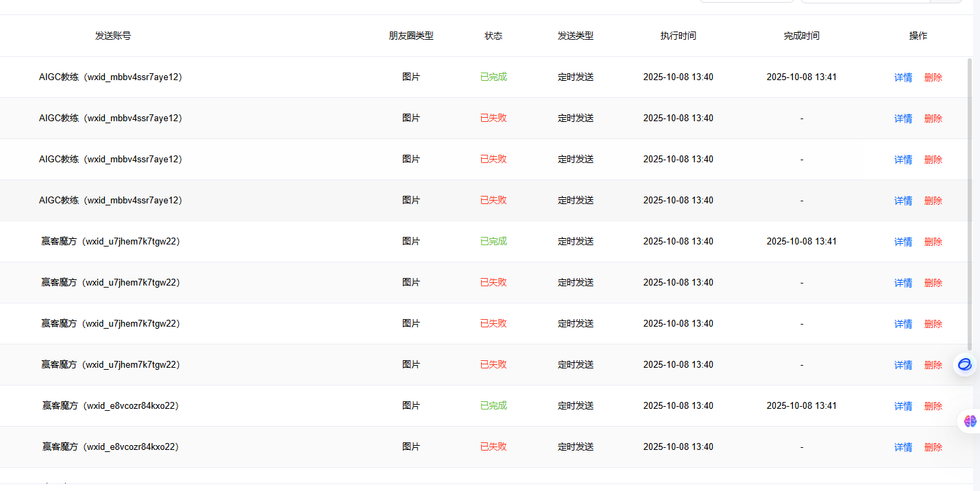Screen dimensions: 980x491
Task: Click the 发送账号 column header
Action: (113, 36)
